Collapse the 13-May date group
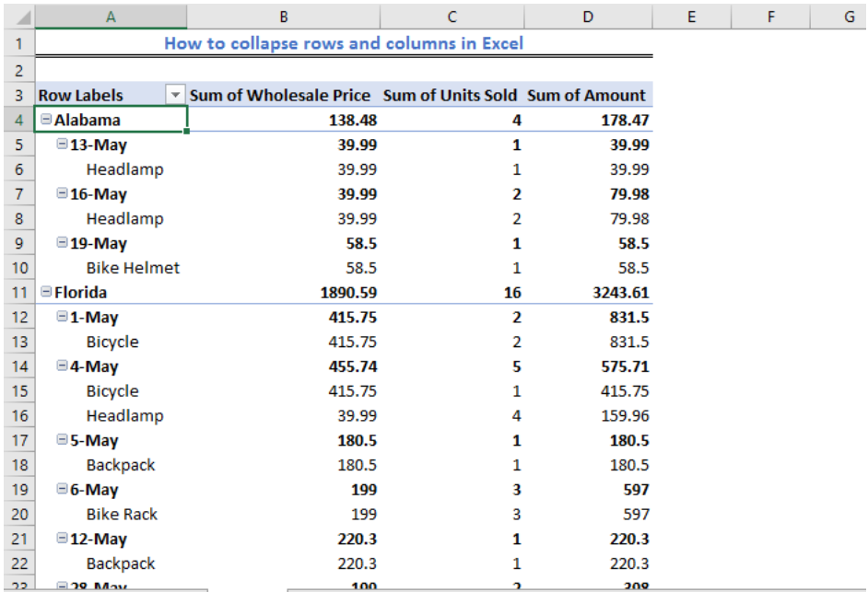The height and width of the screenshot is (592, 868). (63, 144)
